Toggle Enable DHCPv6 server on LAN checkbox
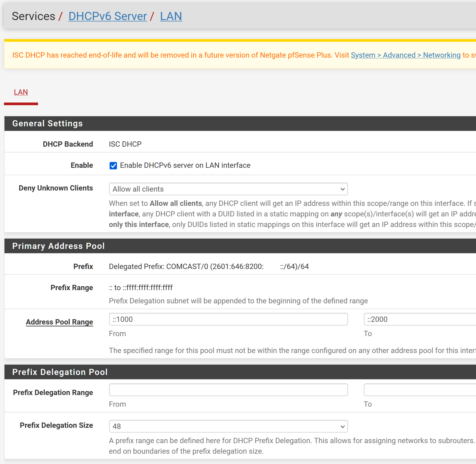Screen dimensions: 476x464 (113, 166)
